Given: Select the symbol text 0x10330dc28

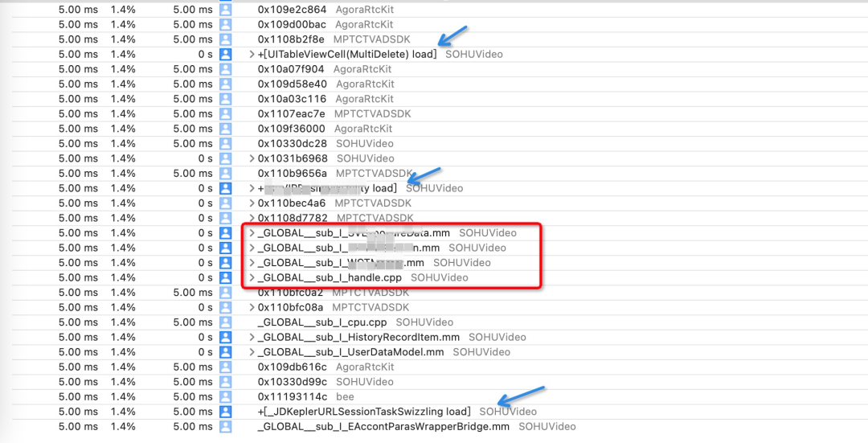Looking at the screenshot, I should point(293,143).
